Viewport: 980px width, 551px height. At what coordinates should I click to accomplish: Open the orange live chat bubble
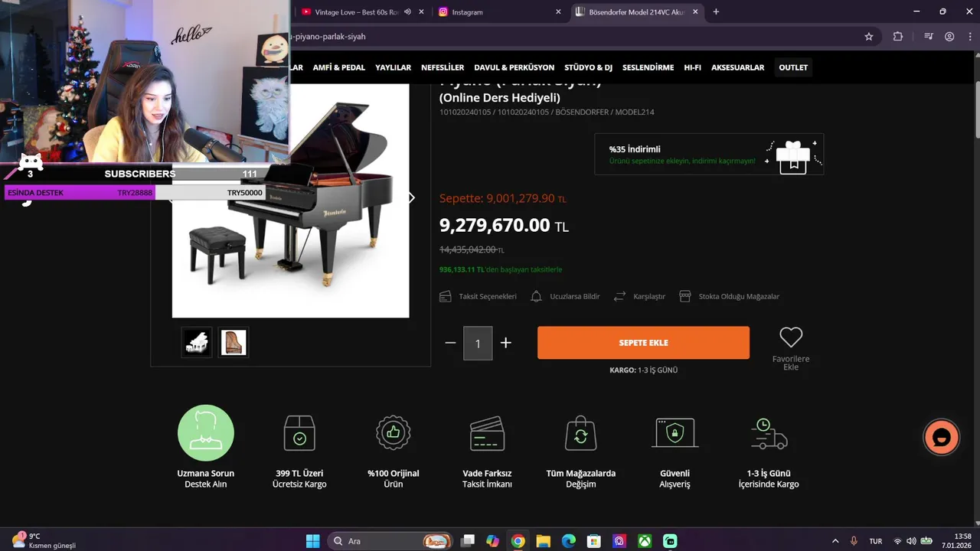point(942,438)
